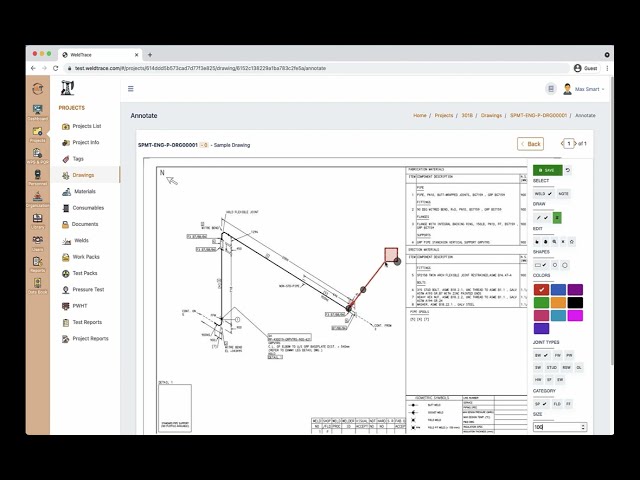Click the delete X edit tool

point(563,242)
